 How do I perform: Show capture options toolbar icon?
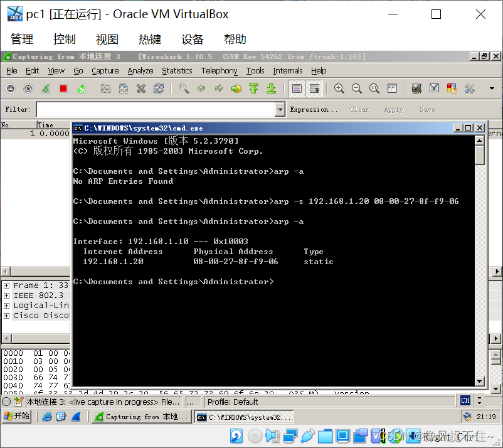pos(28,88)
